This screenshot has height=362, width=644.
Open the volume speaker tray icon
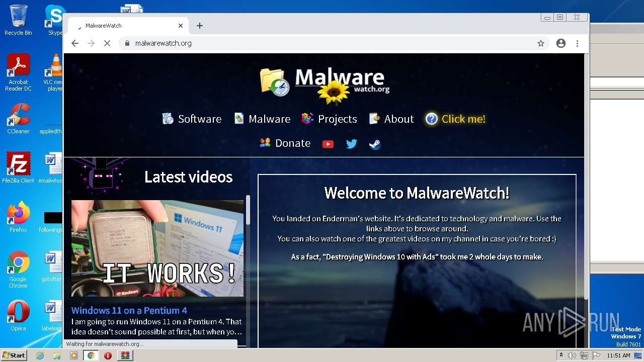click(572, 355)
